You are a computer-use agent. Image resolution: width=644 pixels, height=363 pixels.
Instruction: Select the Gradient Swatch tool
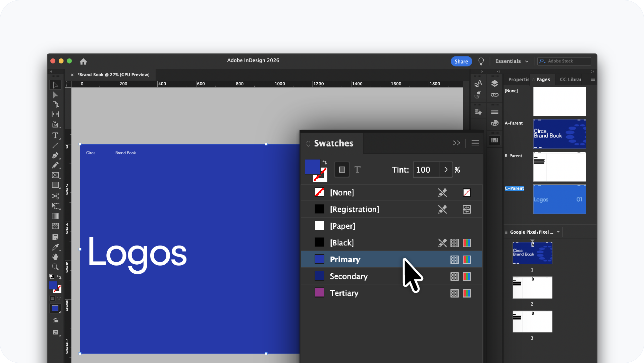(x=55, y=216)
